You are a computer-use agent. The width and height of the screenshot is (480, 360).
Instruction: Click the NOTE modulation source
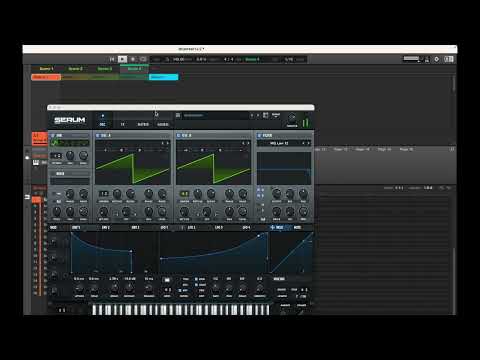tap(297, 228)
